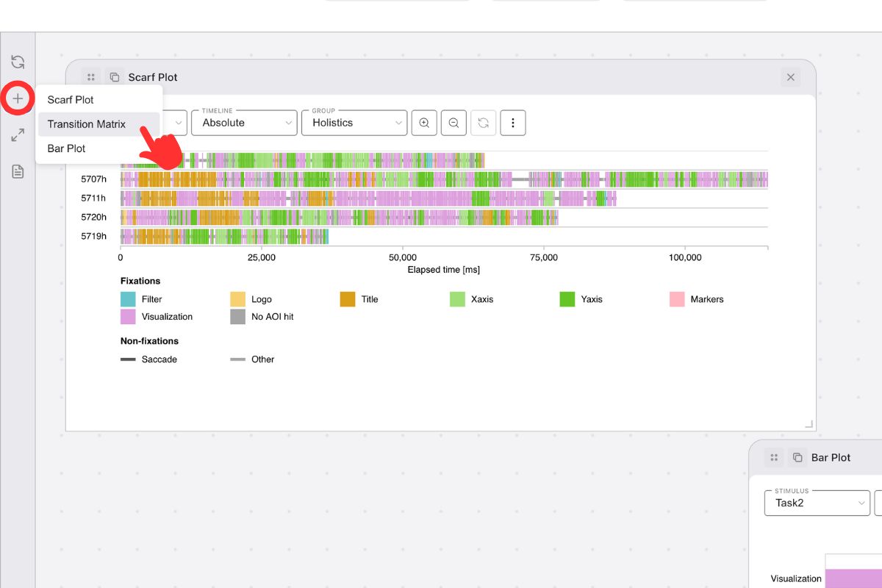
Task: Zoom out on the scarf plot timeline
Action: (453, 123)
